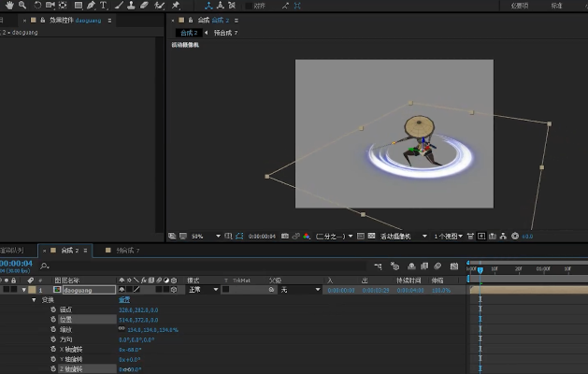Screen dimensions: 588x374
Task: Toggle the shy switch on daoguang layer
Action: 122,290
